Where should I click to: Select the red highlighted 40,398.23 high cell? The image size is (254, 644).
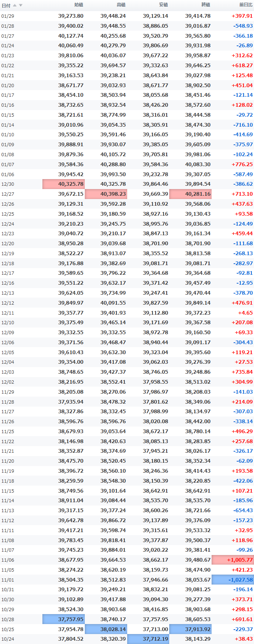pyautogui.click(x=106, y=194)
